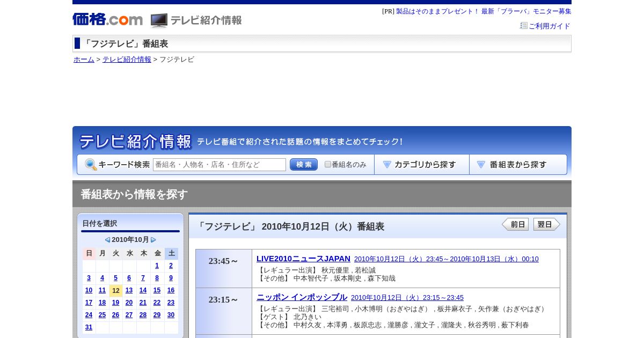Click the 23:45～ time cell
Viewport: 644px width, 338px height.
[224, 268]
